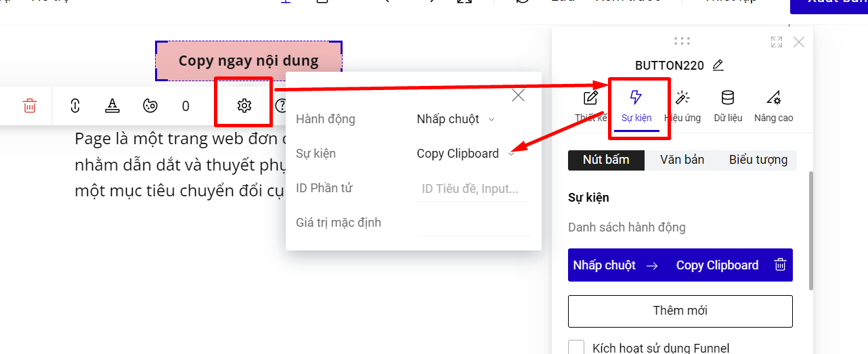Image resolution: width=868 pixels, height=354 pixels.
Task: Select the Biểu tượng segment option
Action: pos(758,160)
